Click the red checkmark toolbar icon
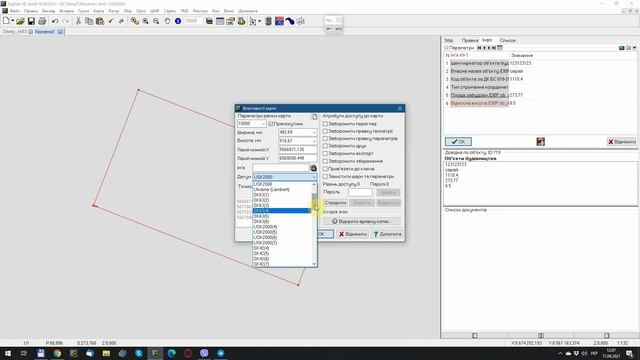Viewport: 640px width, 360px height. [110, 21]
